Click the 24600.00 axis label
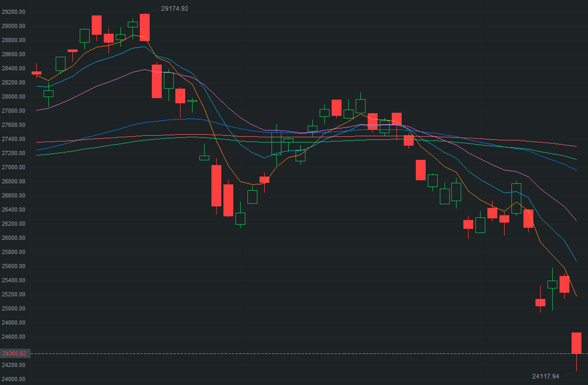 [14, 337]
